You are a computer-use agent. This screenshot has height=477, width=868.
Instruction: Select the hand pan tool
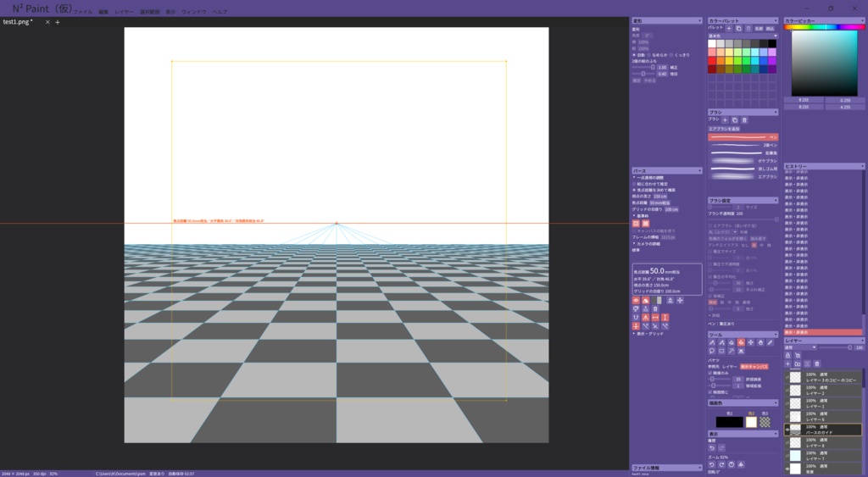coord(760,342)
